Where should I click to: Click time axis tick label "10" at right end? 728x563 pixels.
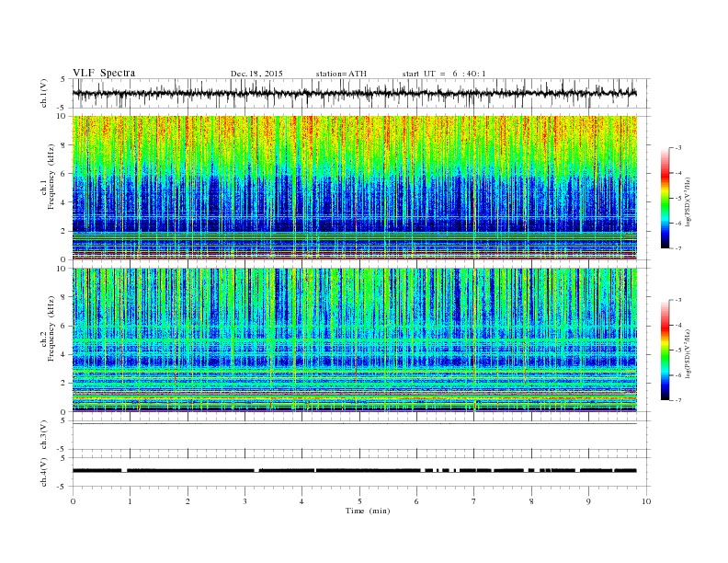(x=646, y=501)
